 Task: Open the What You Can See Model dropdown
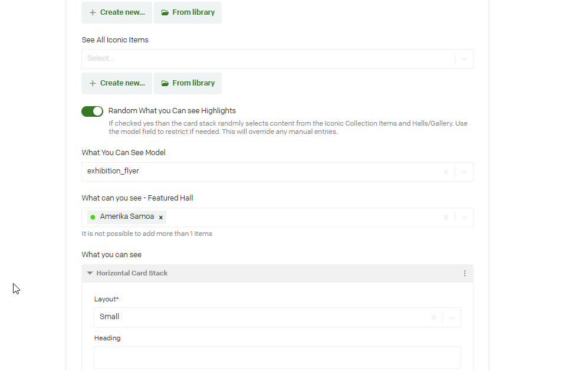[x=464, y=172]
